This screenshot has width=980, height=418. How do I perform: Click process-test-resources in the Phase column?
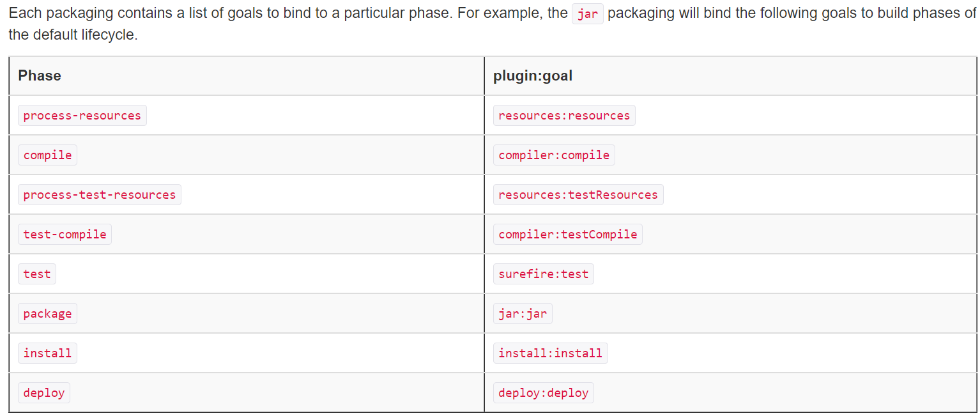(100, 195)
